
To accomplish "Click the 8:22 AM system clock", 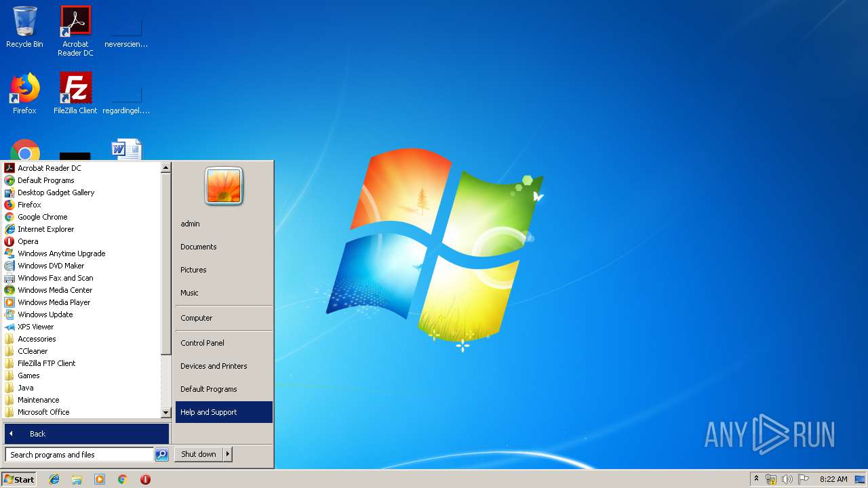I will tap(833, 479).
